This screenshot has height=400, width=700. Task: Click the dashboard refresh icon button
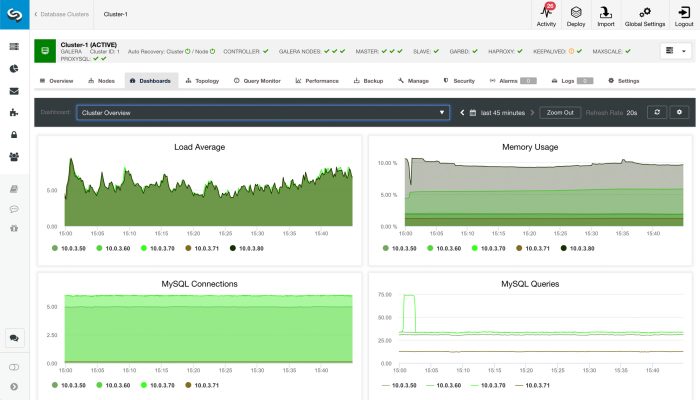(x=657, y=113)
